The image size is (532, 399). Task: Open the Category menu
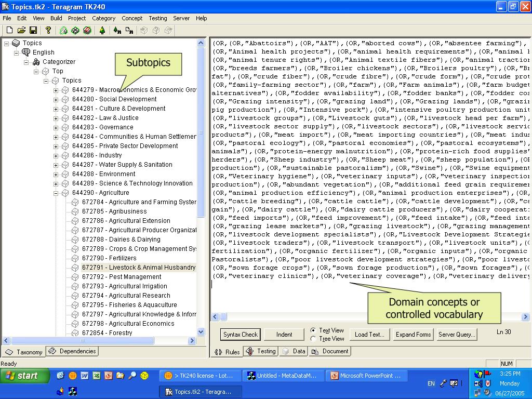[x=103, y=18]
